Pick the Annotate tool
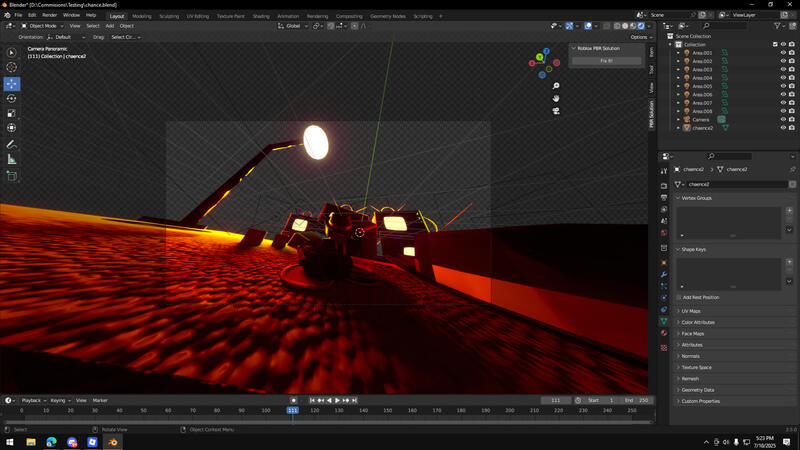Screen dimensions: 800x450 point(11,145)
